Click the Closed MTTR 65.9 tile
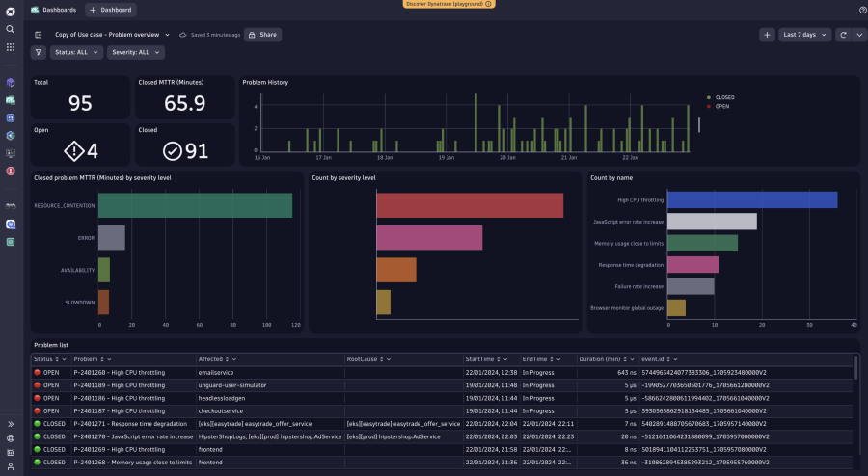Screen dimensions: 868x476 coord(185,97)
